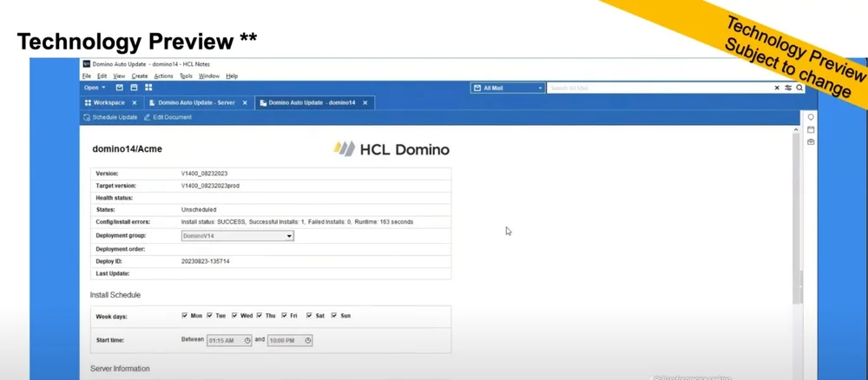Image resolution: width=868 pixels, height=380 pixels.
Task: Click the 01:15 AM start time field
Action: 229,341
